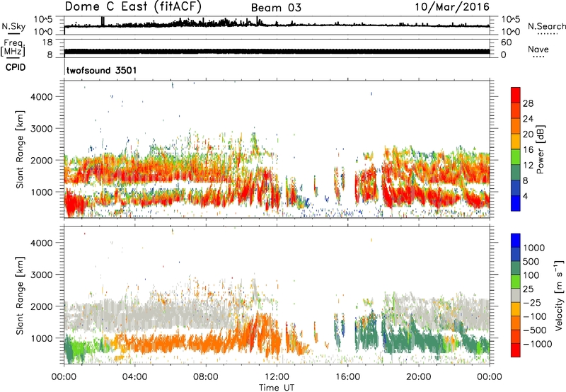Click the 'Nave' legend label
This screenshot has width=566, height=392.
(538, 49)
